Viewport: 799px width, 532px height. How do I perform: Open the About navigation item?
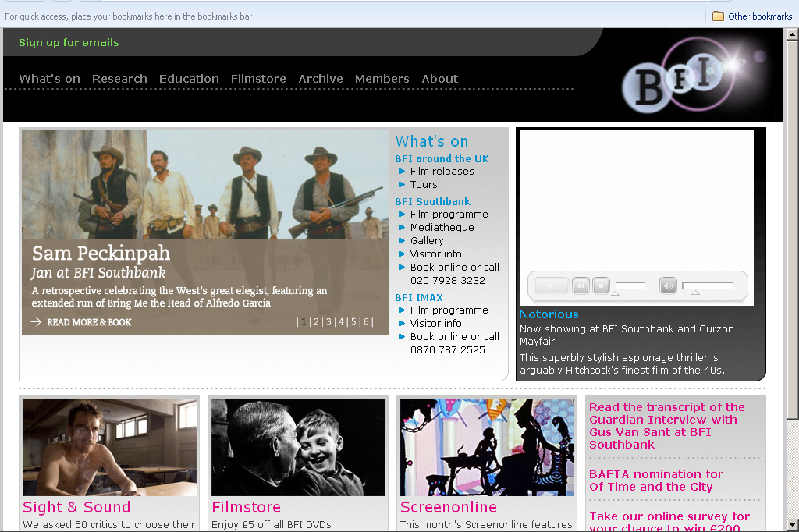[440, 79]
